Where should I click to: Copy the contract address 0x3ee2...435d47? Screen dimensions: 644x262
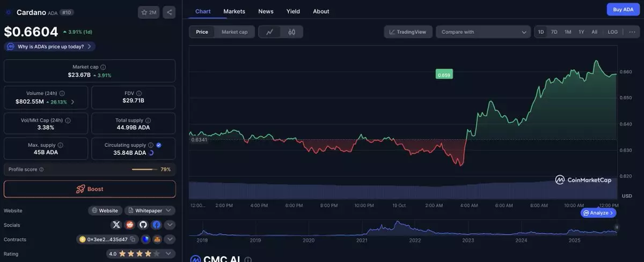pyautogui.click(x=133, y=239)
